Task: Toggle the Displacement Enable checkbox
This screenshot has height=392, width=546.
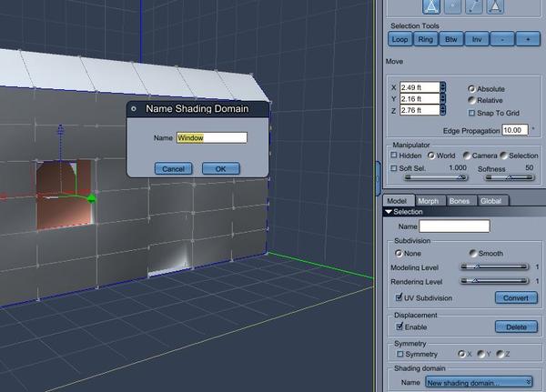Action: point(399,327)
